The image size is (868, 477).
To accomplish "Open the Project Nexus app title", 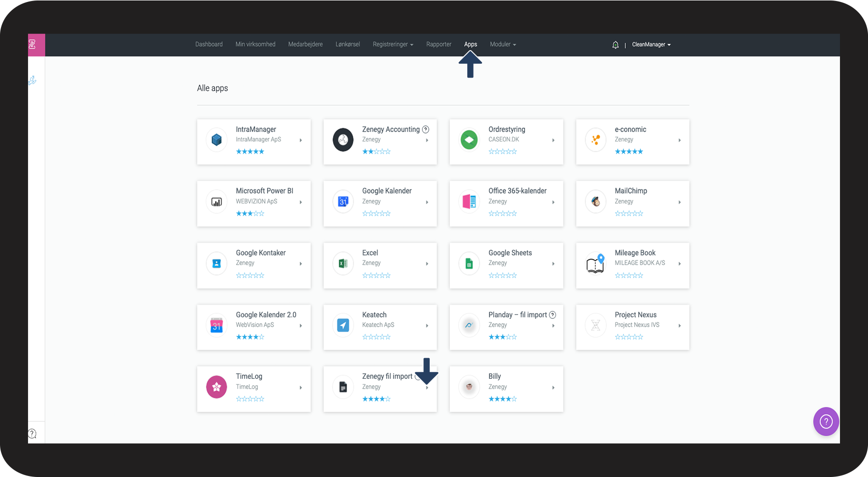I will [636, 314].
